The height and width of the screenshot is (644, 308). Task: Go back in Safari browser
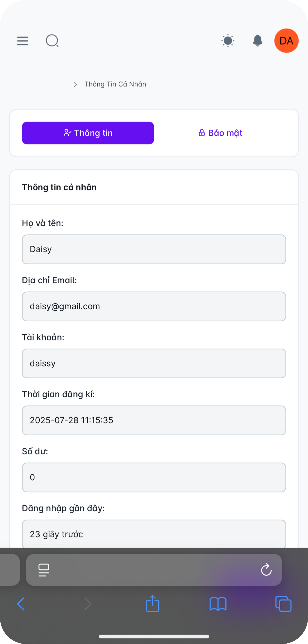pos(21,604)
